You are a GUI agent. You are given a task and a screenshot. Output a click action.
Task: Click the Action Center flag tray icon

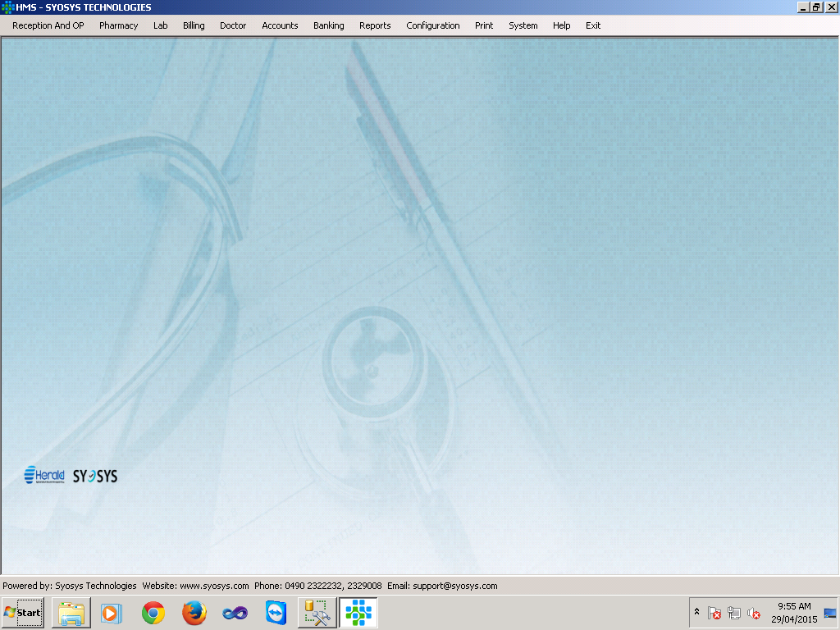pos(714,613)
